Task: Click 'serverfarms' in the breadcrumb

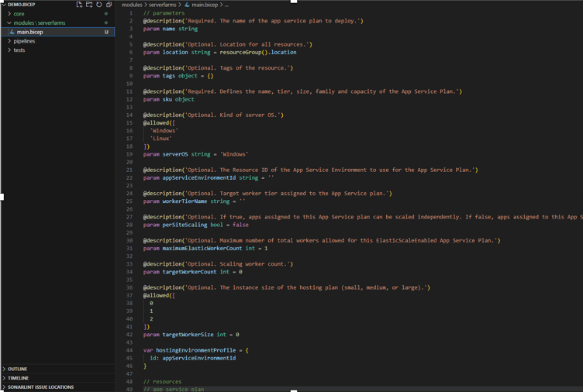Action: 163,5
